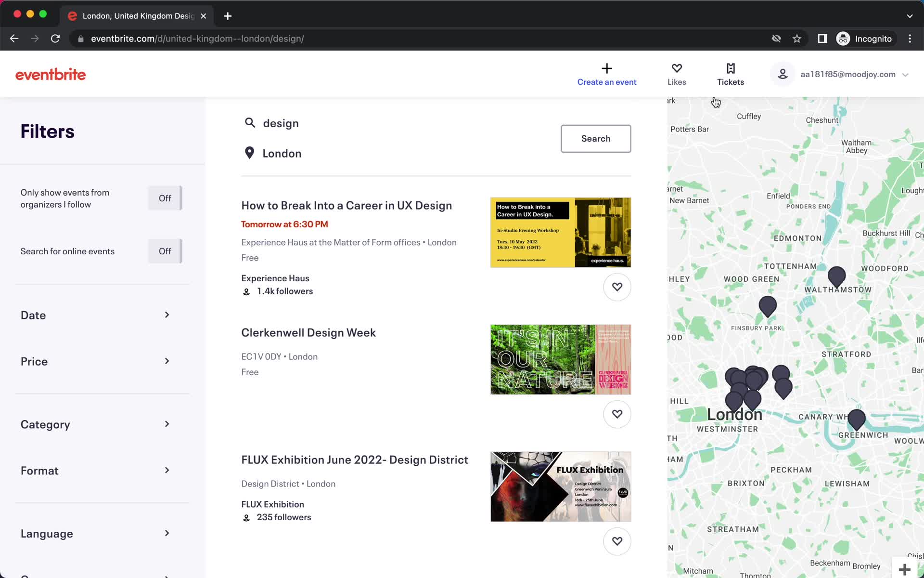Screen dimensions: 924x578
Task: Close the London Design browser tab
Action: pyautogui.click(x=204, y=16)
